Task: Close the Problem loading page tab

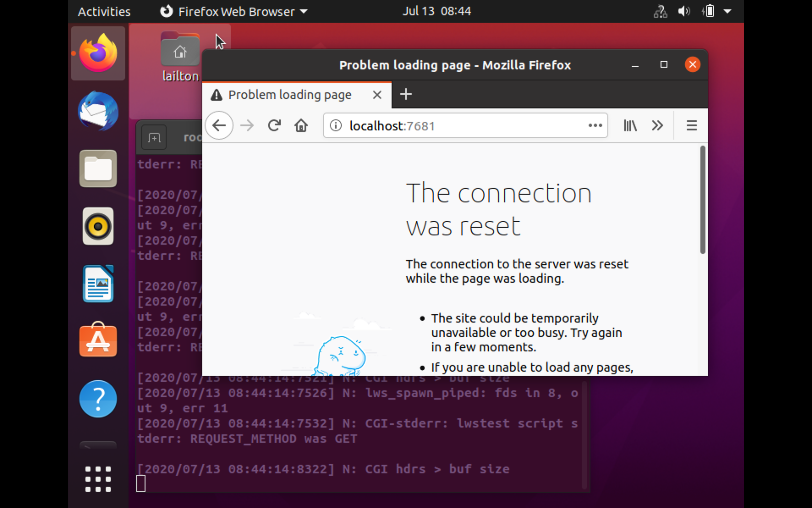Action: pyautogui.click(x=377, y=95)
